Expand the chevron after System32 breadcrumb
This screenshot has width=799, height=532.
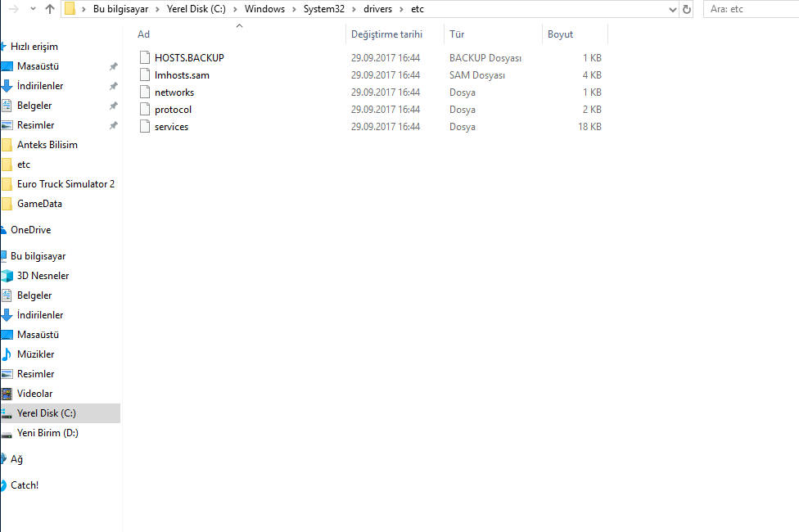(x=354, y=9)
